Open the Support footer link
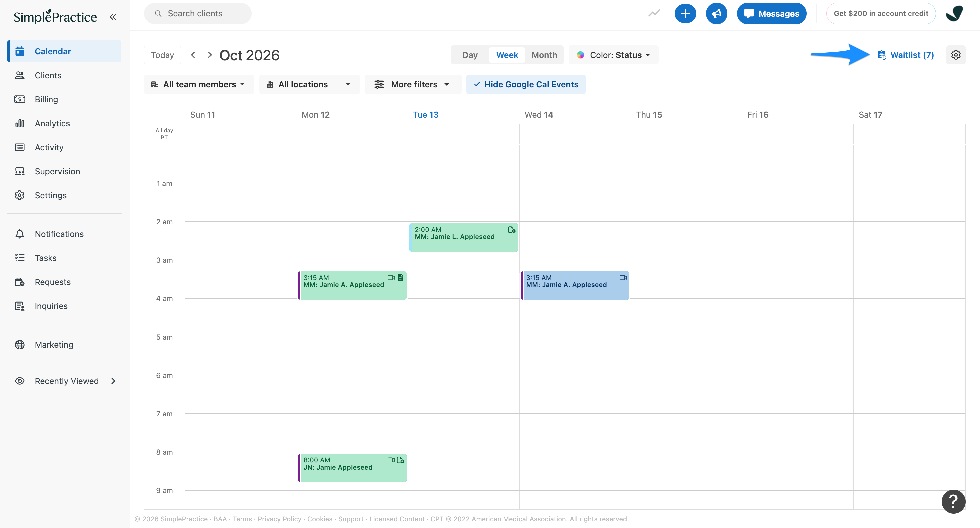Viewport: 980px width, 528px height. [351, 519]
